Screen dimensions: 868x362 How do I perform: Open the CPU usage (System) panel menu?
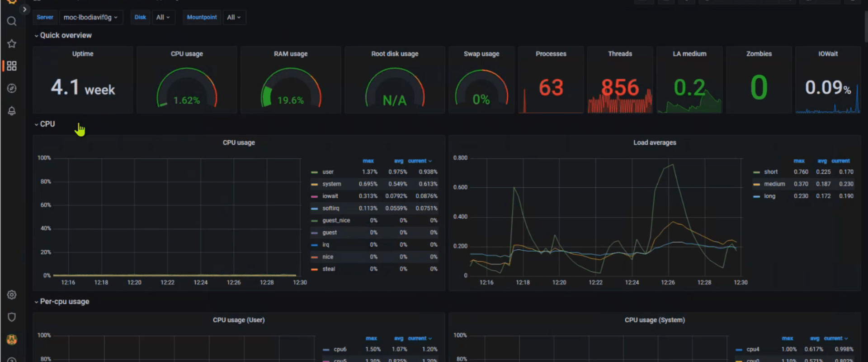tap(655, 320)
